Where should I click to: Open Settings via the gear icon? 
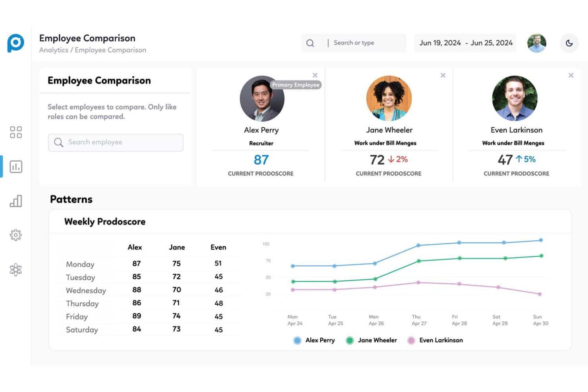pyautogui.click(x=16, y=235)
